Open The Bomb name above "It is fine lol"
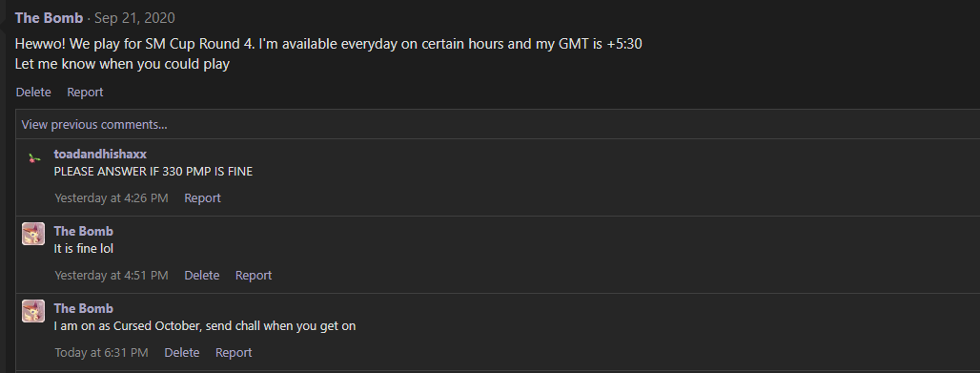 click(x=83, y=231)
